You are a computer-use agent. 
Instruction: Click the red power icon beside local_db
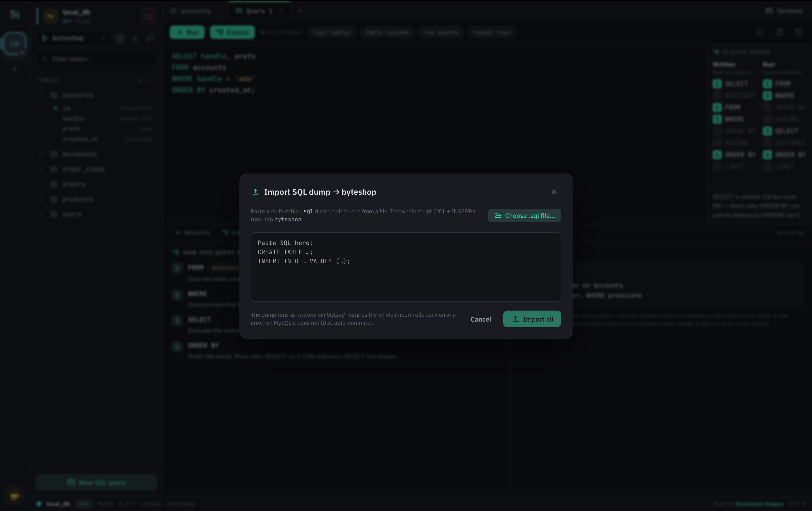click(x=149, y=16)
